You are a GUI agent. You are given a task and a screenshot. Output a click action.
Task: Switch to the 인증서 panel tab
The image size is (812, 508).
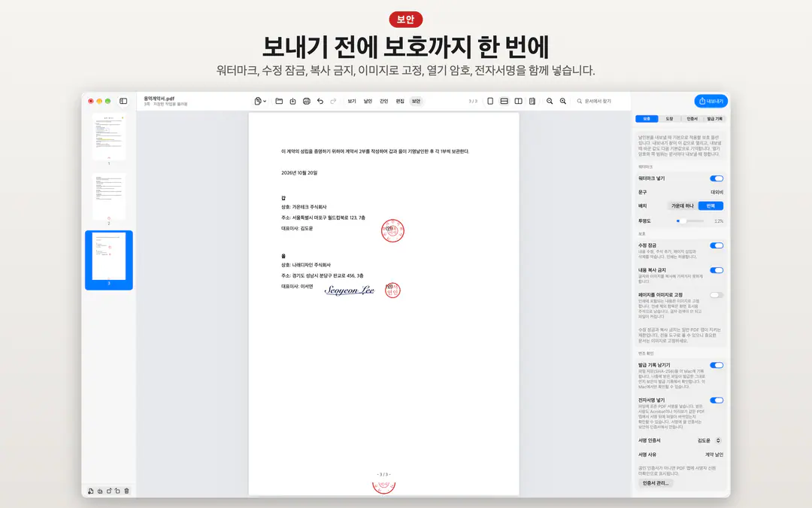pos(692,119)
